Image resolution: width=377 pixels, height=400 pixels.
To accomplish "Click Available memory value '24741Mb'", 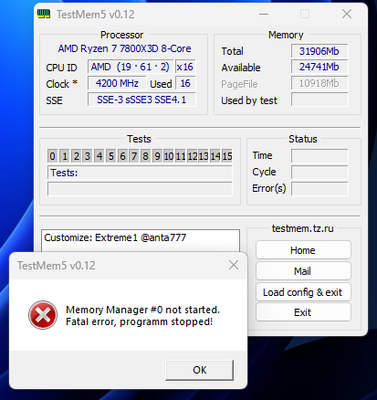I will (x=319, y=67).
